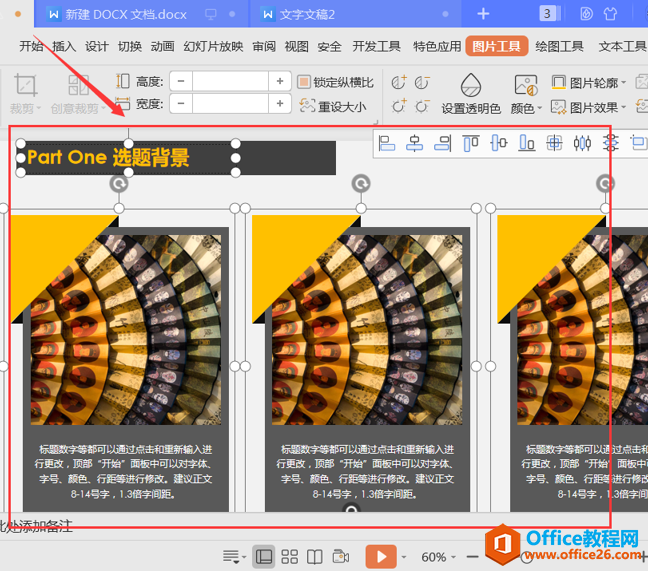The image size is (648, 572).
Task: Click the 此处添加备注 notes area
Action: [36, 526]
